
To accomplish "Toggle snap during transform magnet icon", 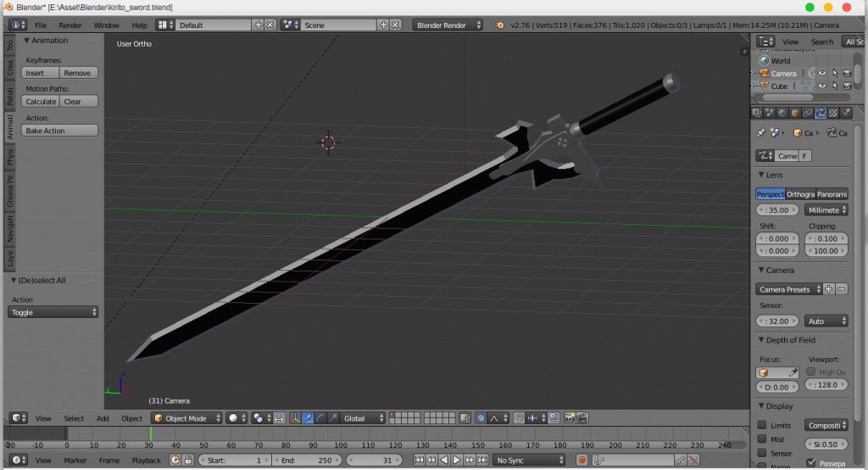I will (519, 418).
